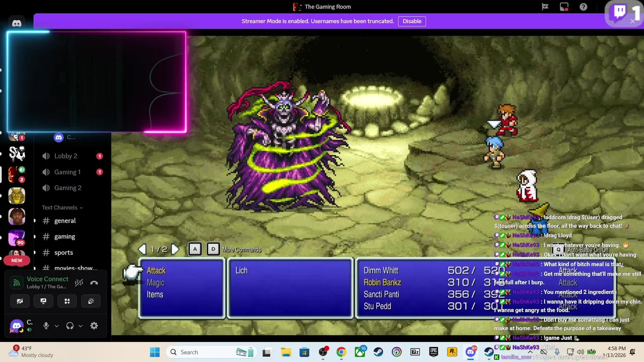Open Ubisoft Connect from taskbar
The height and width of the screenshot is (362, 644).
(396, 352)
